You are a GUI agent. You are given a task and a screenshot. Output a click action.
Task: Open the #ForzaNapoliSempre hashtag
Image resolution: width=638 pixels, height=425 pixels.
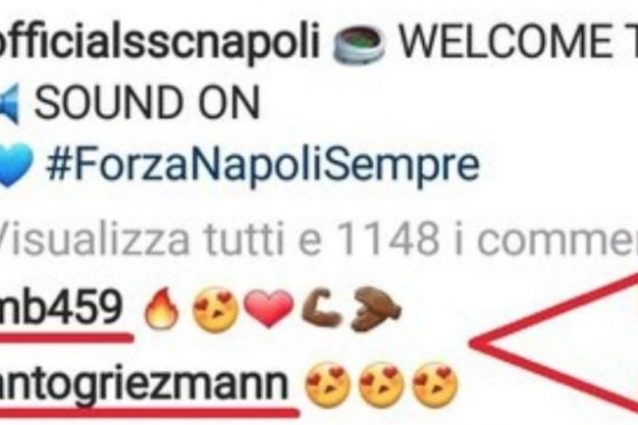point(263,165)
